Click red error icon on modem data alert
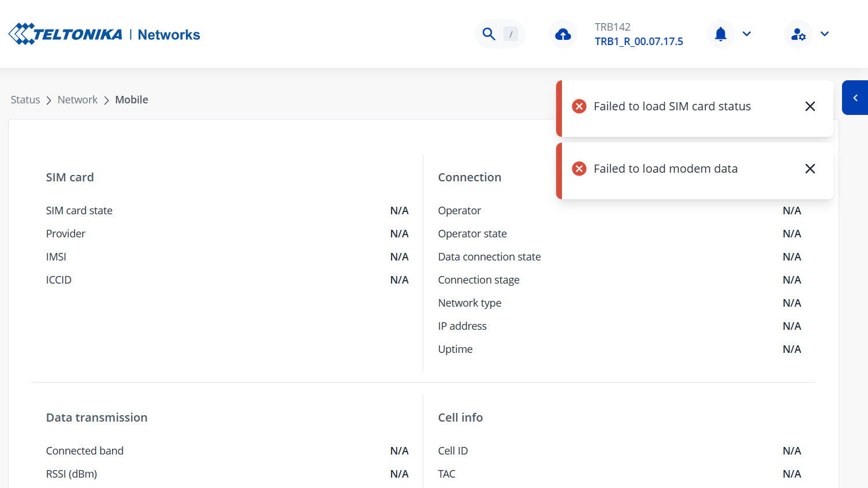This screenshot has width=868, height=488. coord(579,169)
